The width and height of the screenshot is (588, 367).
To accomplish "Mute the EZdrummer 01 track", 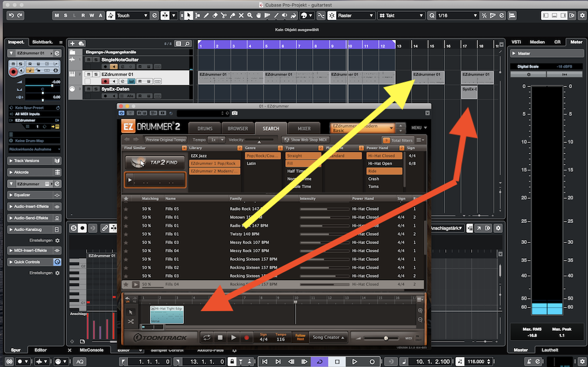I will pos(89,74).
